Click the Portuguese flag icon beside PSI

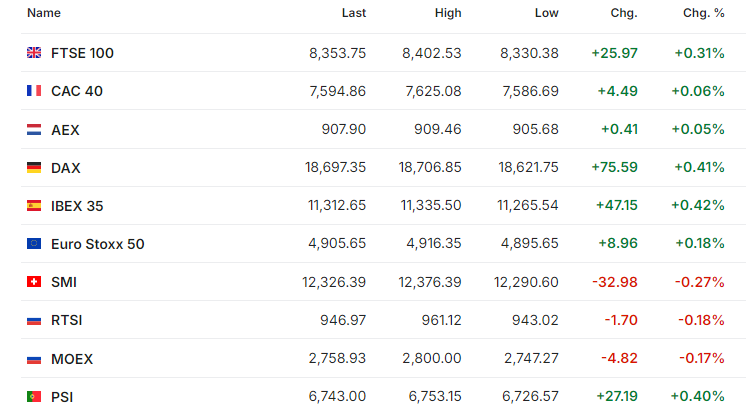34,396
